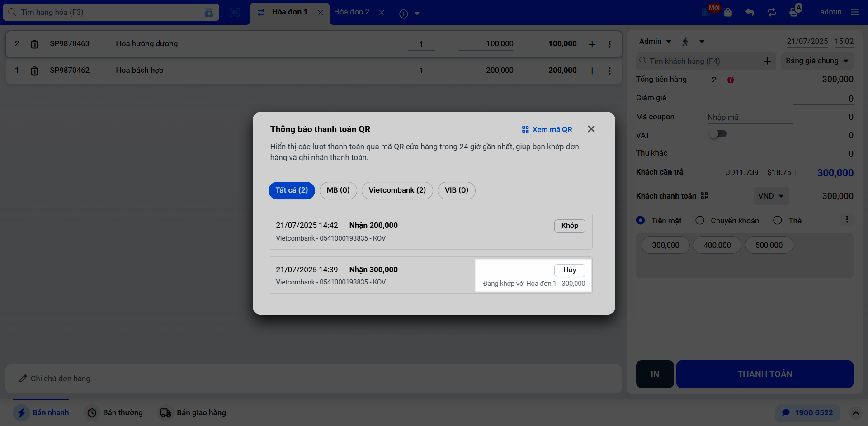868x426 pixels.
Task: Click Hủy for the 300,000 payment
Action: pyautogui.click(x=570, y=270)
